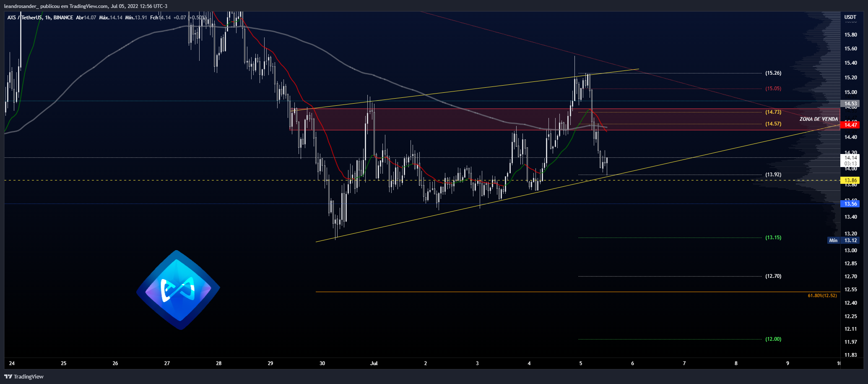This screenshot has height=384, width=868.
Task: Click the red 14.47 price axis tag
Action: [x=850, y=125]
